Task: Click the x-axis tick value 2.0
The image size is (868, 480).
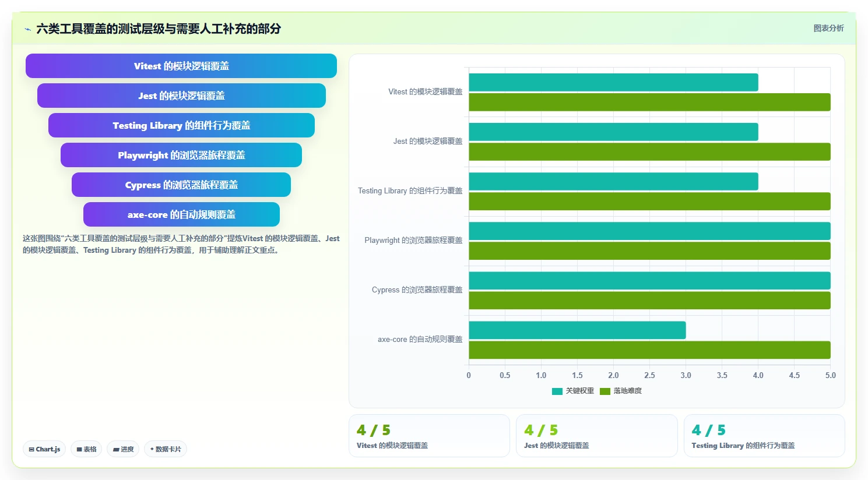Action: [613, 375]
